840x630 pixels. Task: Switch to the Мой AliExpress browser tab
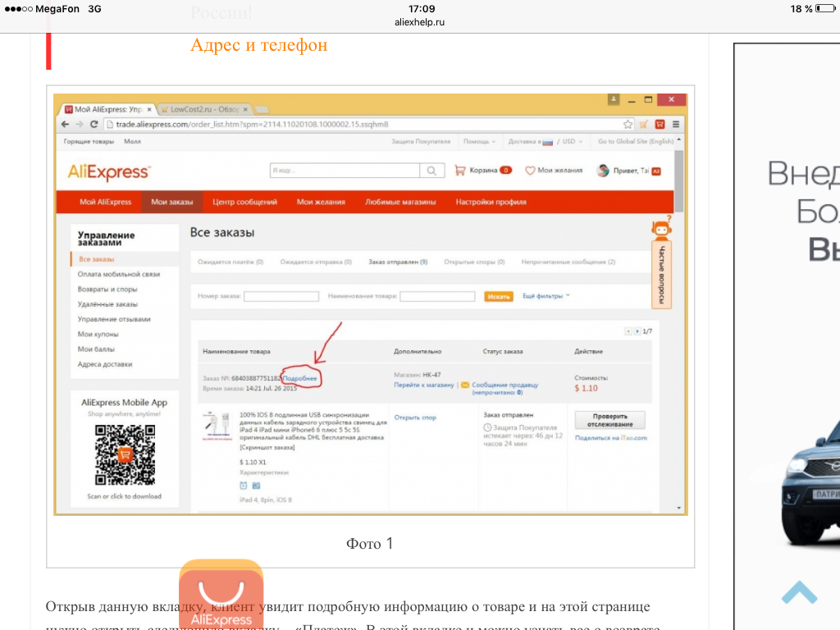pos(109,109)
